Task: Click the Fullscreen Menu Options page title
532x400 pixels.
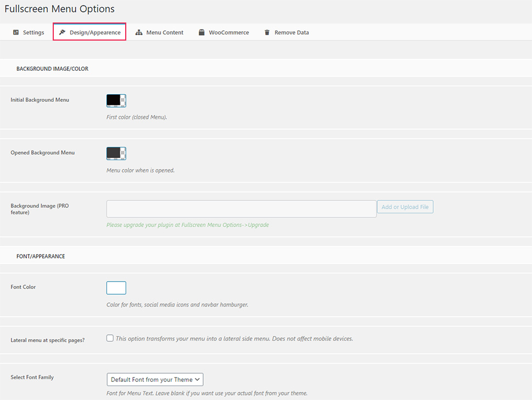Action: (60, 9)
